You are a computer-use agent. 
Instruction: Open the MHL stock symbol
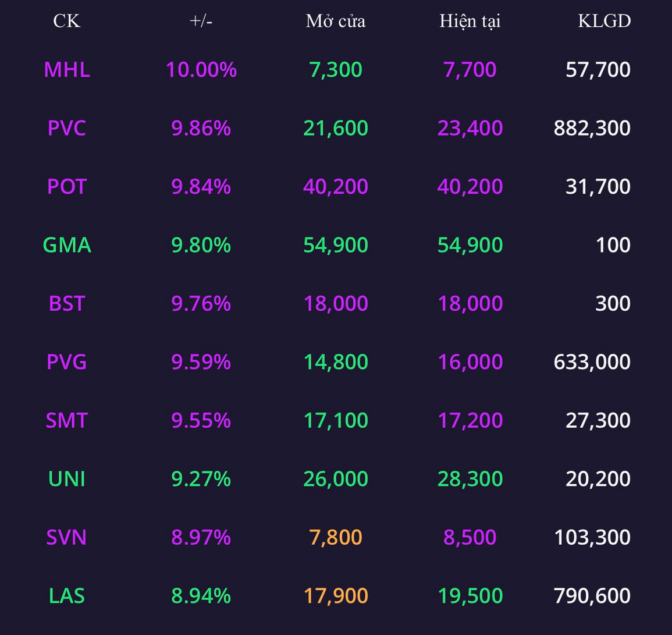[x=67, y=69]
